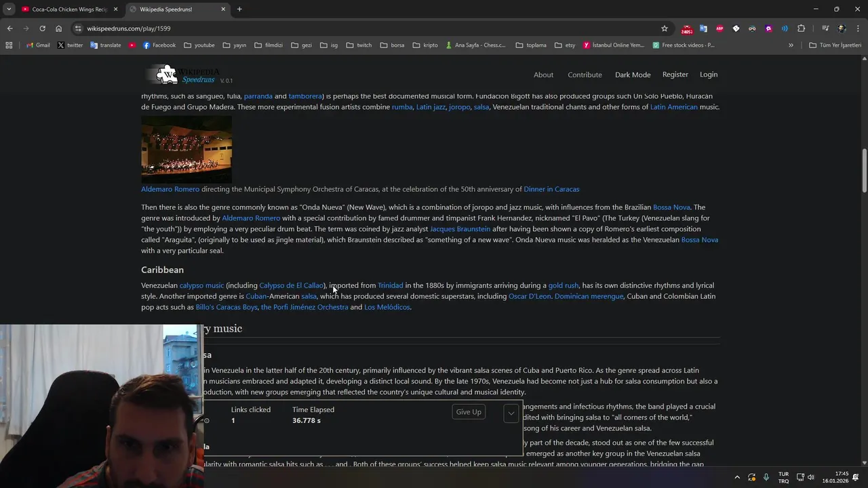Screen dimensions: 868x488
Task: Open the YouTube icon-only bookmark
Action: 132,45
